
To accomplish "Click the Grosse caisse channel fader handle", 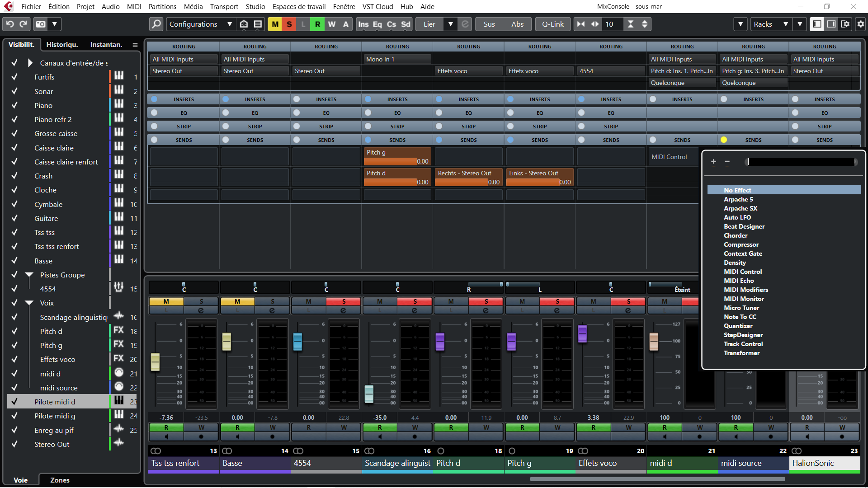I will (155, 362).
